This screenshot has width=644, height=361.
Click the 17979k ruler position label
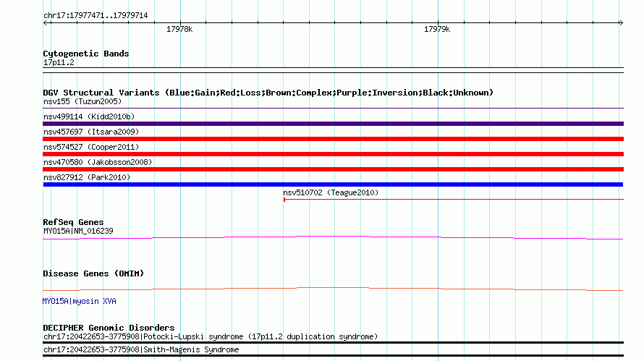click(x=437, y=29)
